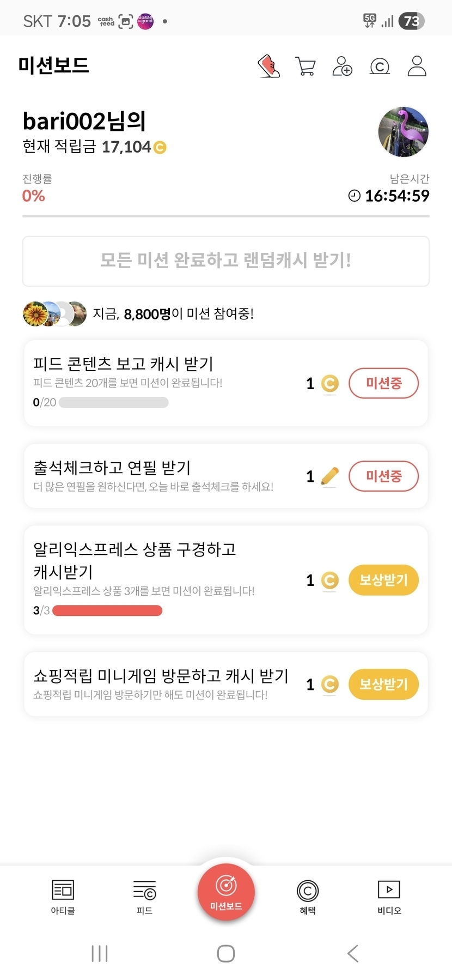Open the 혜택 tab
452x980 pixels.
pyautogui.click(x=308, y=897)
